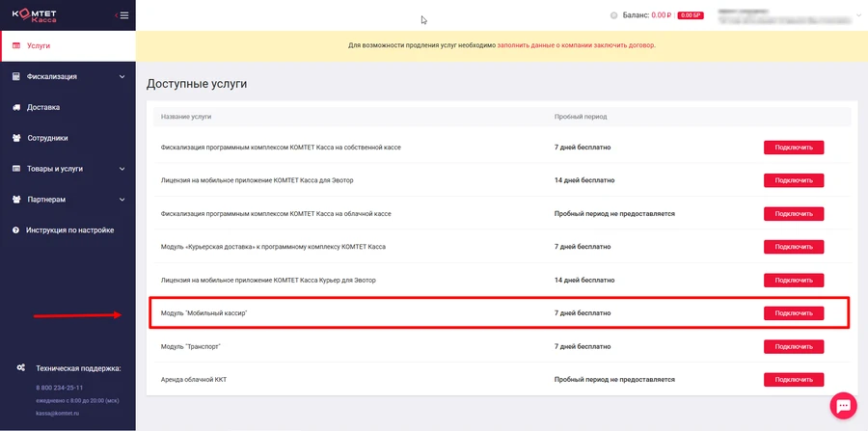
Task: Expand the Партнерам submenu chevron
Action: click(122, 200)
